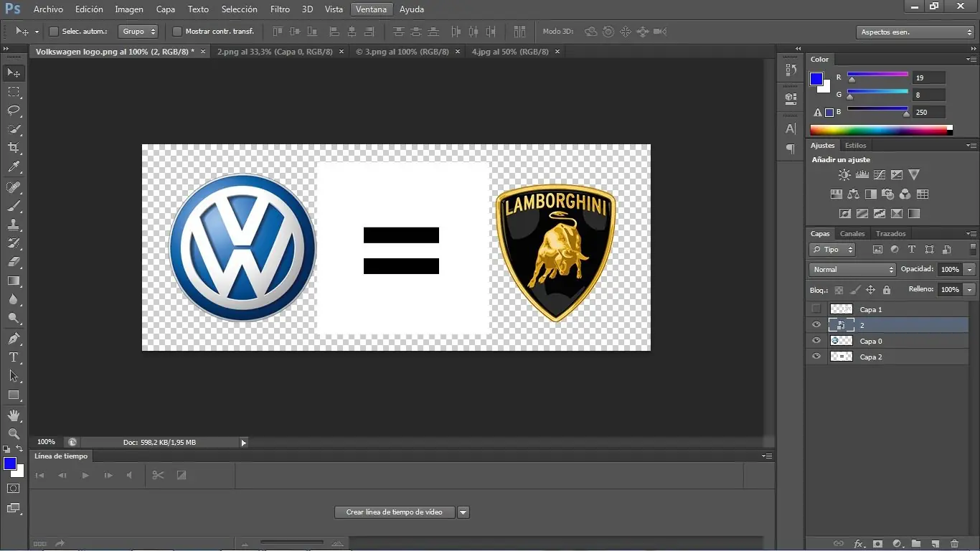Expand the Opacidad slider arrow
The height and width of the screenshot is (551, 980).
[970, 270]
